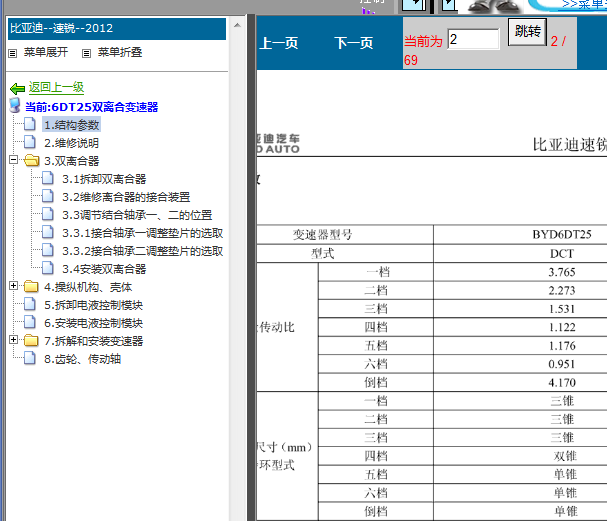Screen dimensions: 607x521
Task: Click the BYD6DT25 table cell
Action: 562,235
